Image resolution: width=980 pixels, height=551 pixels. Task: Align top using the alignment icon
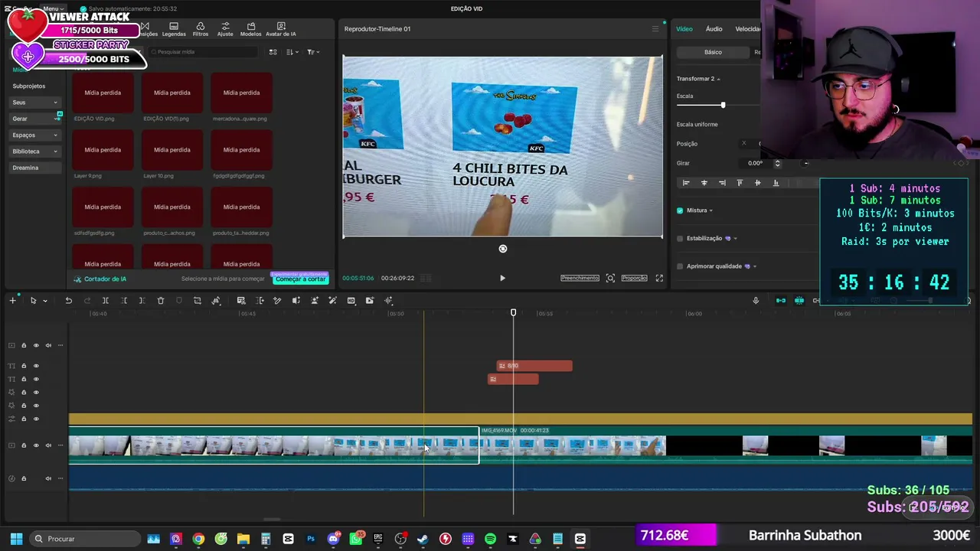[740, 183]
